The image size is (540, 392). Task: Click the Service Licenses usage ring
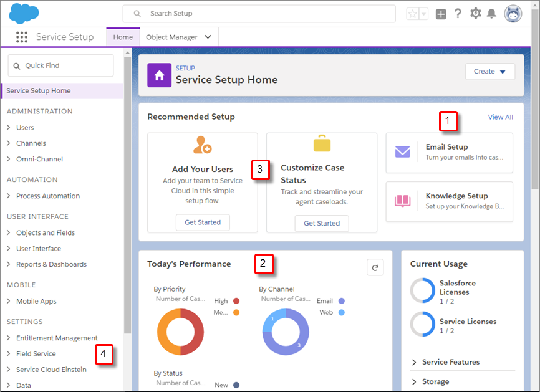tap(423, 324)
